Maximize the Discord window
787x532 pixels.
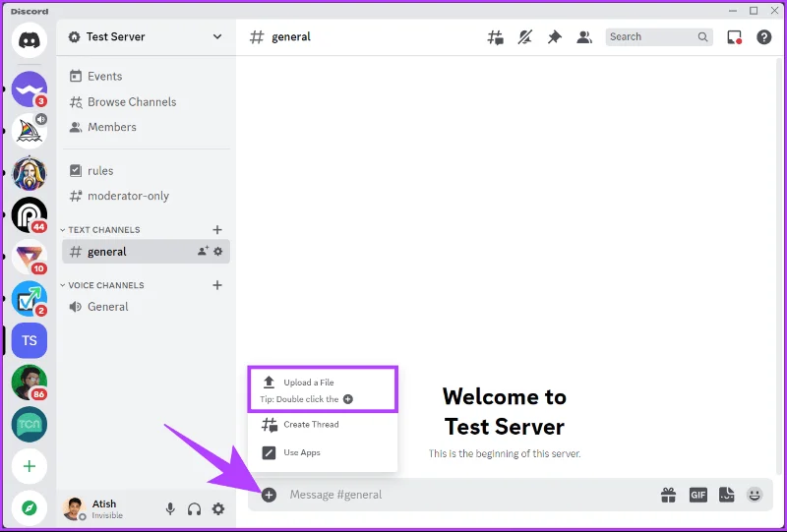[x=754, y=11]
